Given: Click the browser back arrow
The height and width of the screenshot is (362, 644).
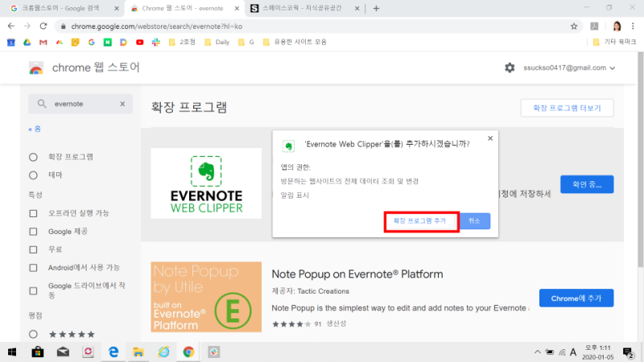Looking at the screenshot, I should pyautogui.click(x=11, y=27).
